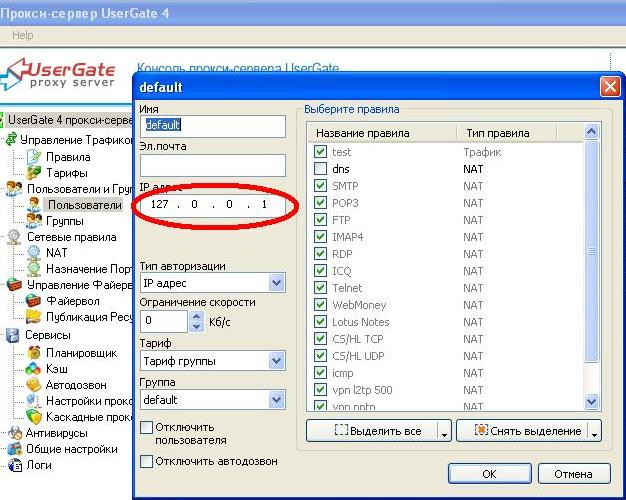
Task: Sort by Название правила column header
Action: pos(382,133)
